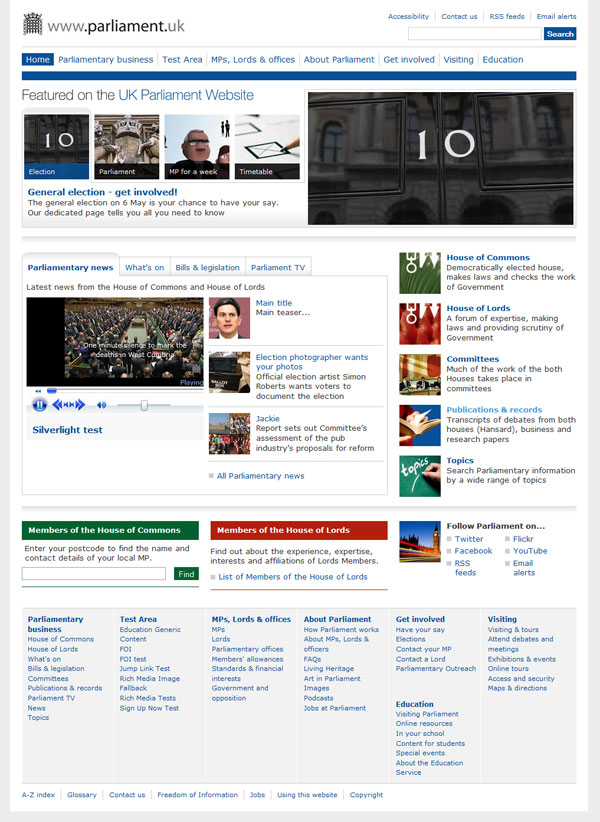
Task: Switch to the Parliament TV tab
Action: point(278,267)
